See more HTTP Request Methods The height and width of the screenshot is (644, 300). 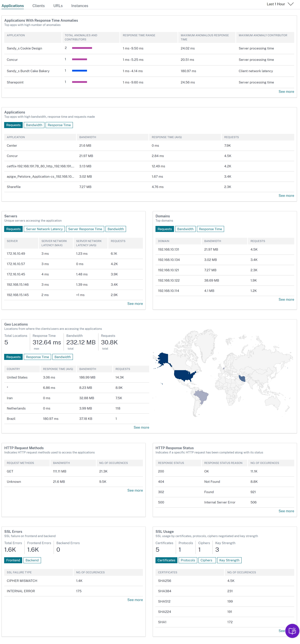tap(135, 490)
